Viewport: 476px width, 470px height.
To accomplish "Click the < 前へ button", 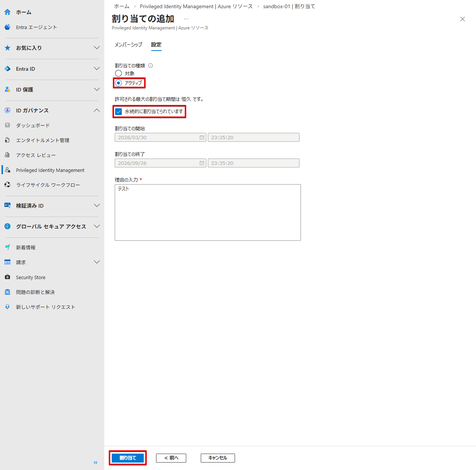I will click(x=171, y=458).
